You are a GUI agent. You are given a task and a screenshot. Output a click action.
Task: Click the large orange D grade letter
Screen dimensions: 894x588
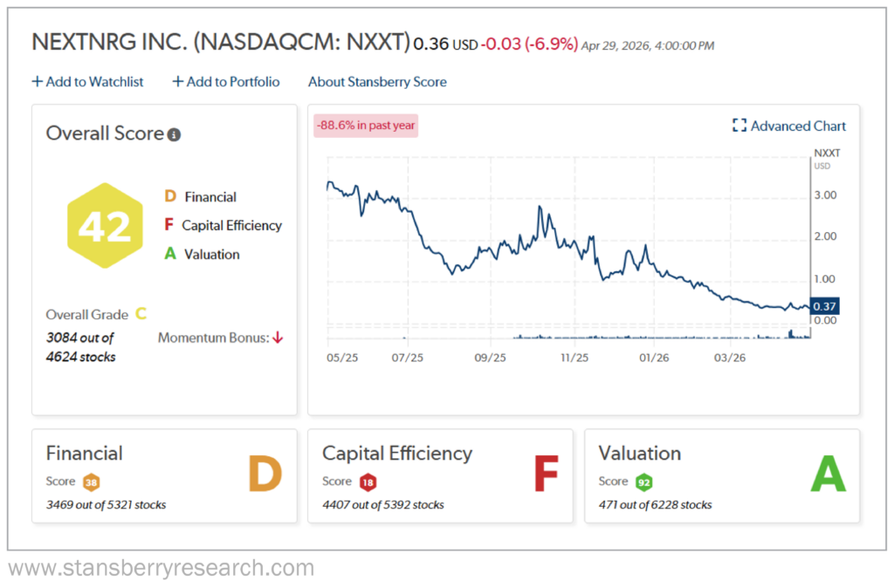(x=265, y=474)
